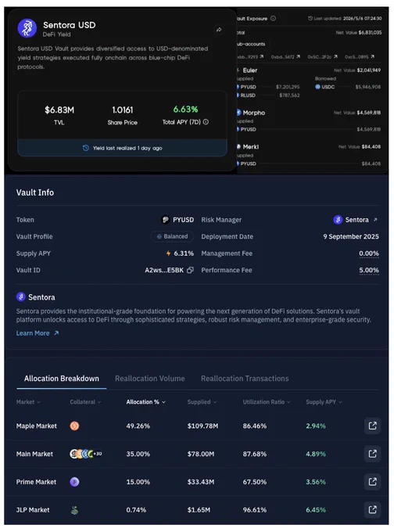The height and width of the screenshot is (532, 394).
Task: Switch to the Reallocation Volume tab
Action: (x=150, y=379)
